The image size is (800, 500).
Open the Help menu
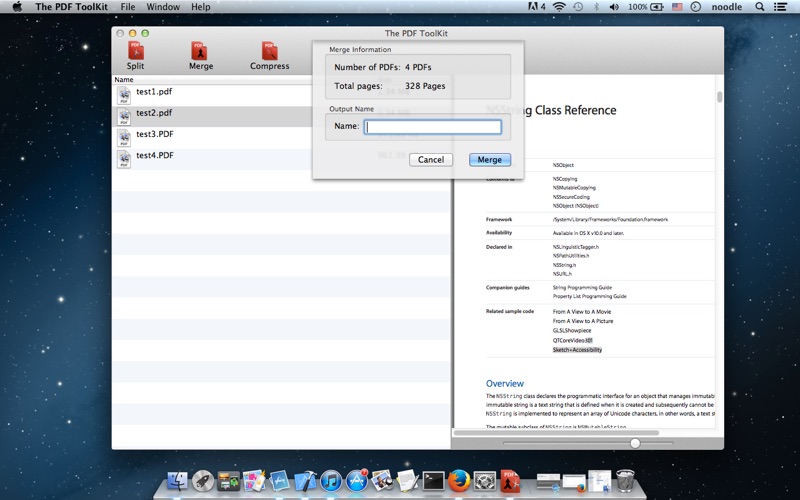[x=201, y=7]
